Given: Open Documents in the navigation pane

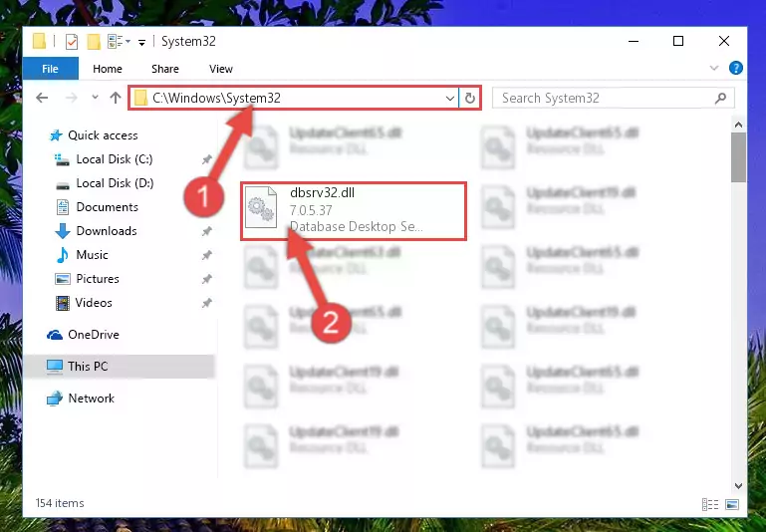Looking at the screenshot, I should coord(107,207).
